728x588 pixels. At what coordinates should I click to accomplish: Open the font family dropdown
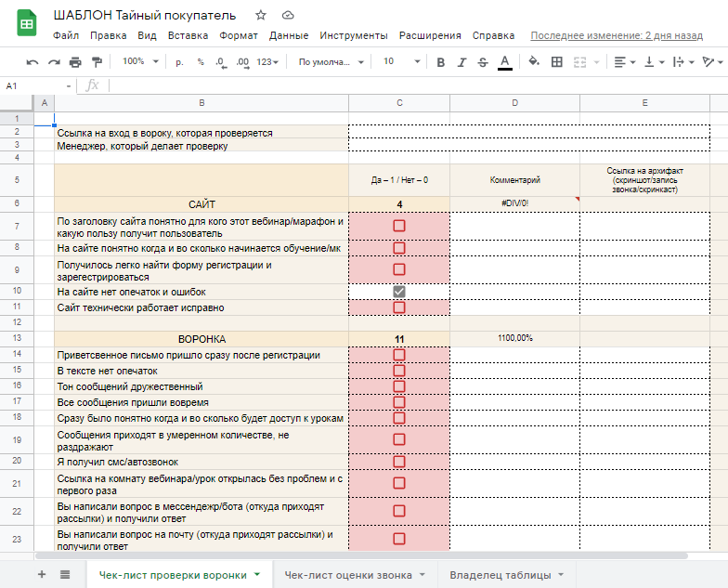[331, 61]
